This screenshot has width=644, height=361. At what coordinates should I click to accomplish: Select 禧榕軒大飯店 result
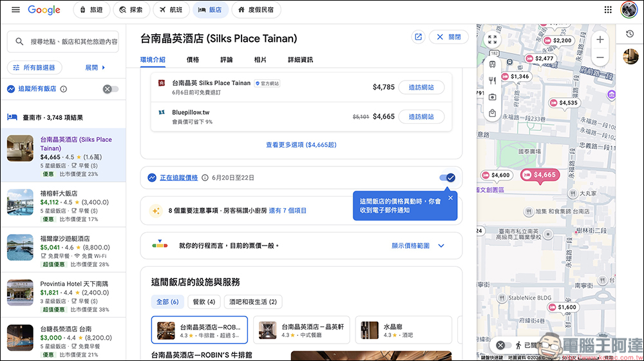pyautogui.click(x=63, y=206)
